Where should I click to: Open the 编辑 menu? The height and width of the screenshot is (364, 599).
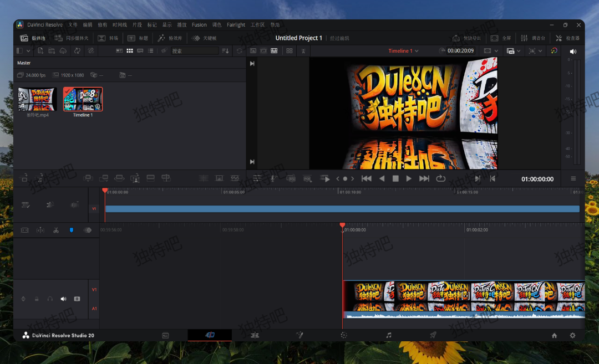(x=88, y=25)
